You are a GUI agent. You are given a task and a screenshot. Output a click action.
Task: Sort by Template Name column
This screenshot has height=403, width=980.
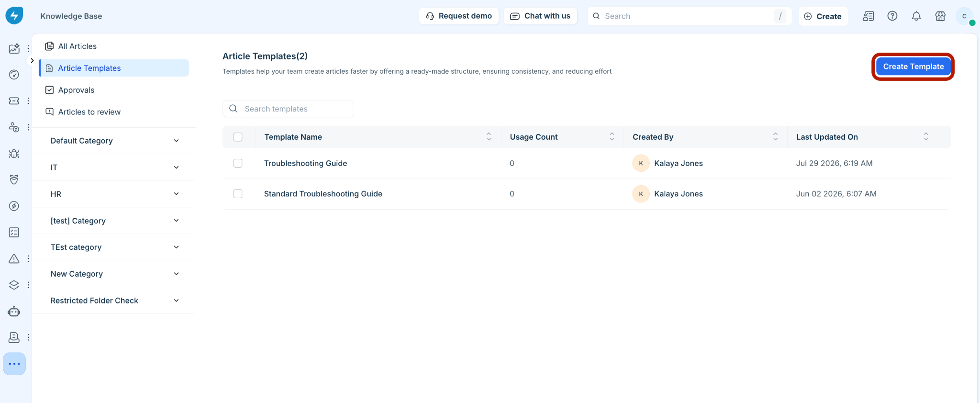pos(489,137)
